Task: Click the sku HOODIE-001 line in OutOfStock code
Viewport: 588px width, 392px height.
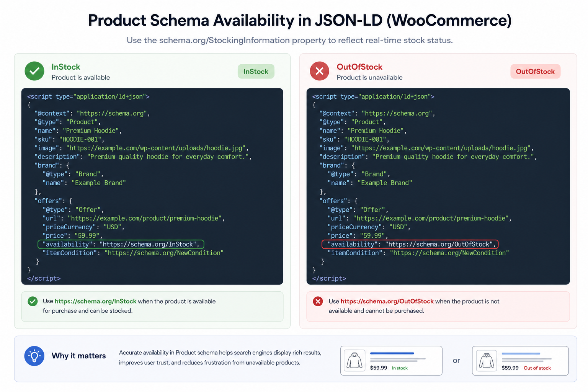Action: (354, 139)
